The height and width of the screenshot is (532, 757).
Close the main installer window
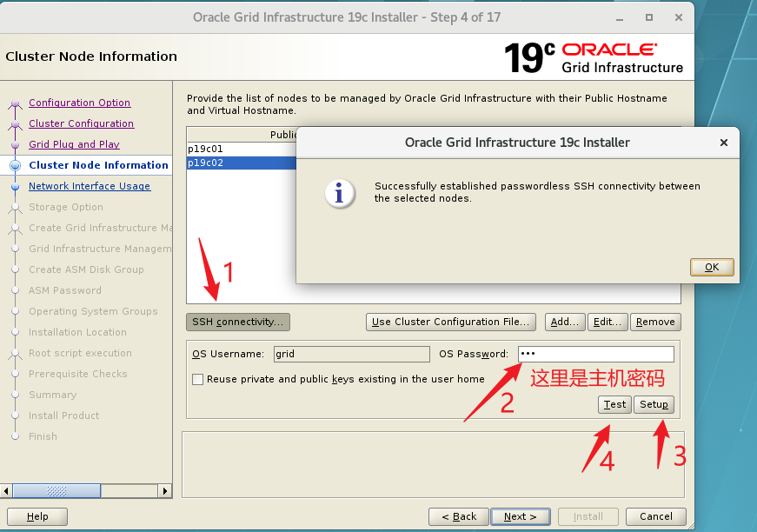[x=678, y=17]
